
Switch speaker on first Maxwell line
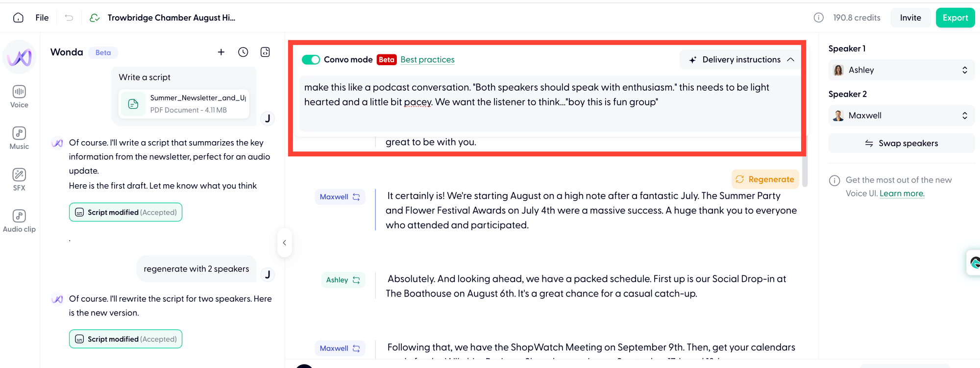coord(356,197)
